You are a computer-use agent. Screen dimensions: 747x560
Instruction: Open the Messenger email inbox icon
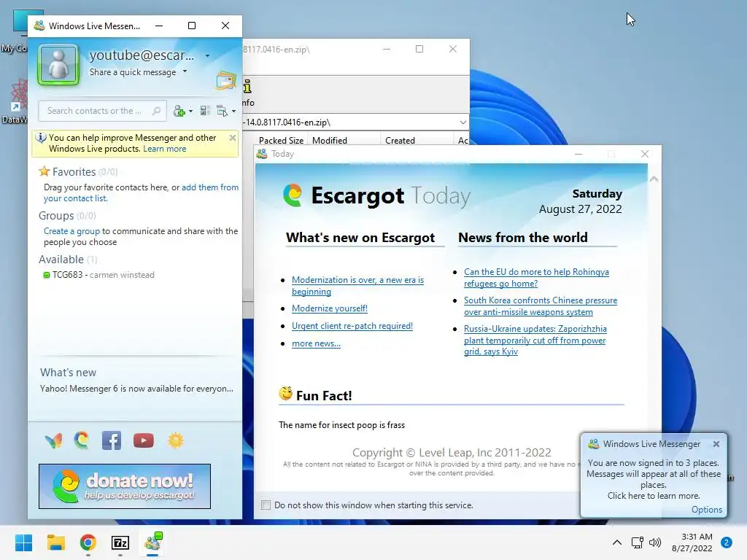click(226, 80)
